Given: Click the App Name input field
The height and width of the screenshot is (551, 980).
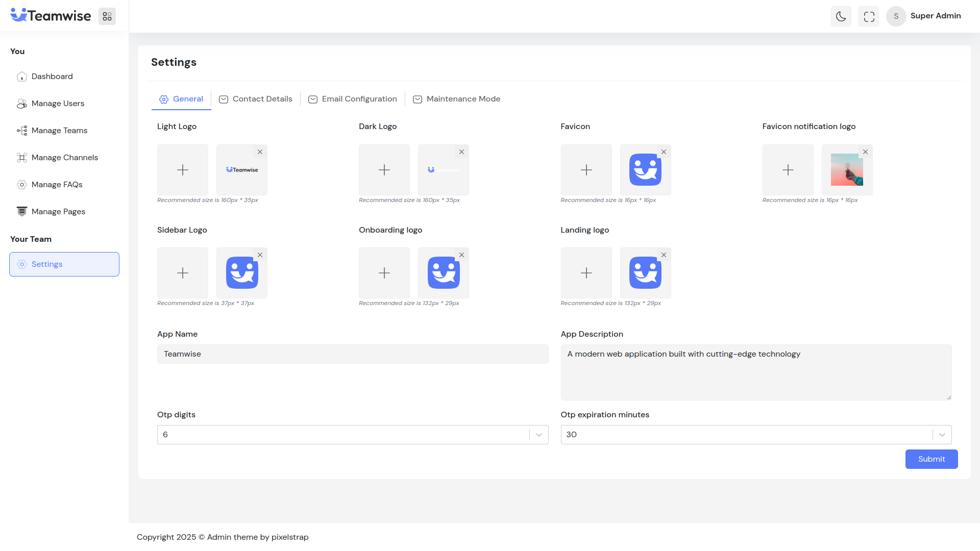Looking at the screenshot, I should [x=352, y=354].
